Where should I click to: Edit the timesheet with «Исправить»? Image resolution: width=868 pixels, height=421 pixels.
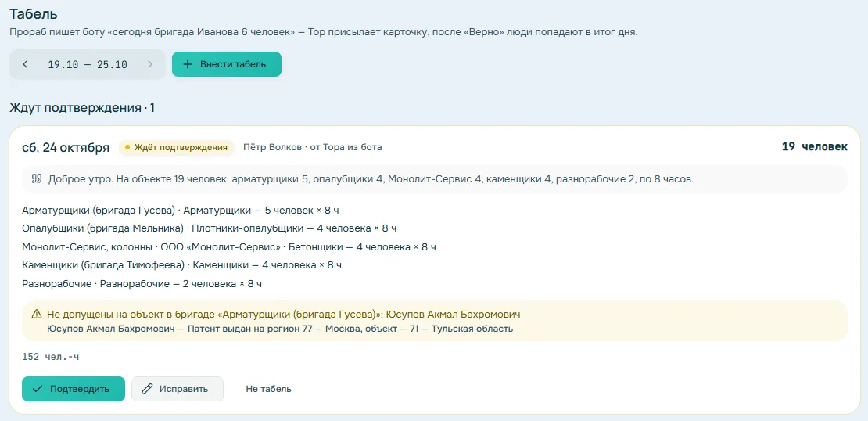[x=178, y=389]
